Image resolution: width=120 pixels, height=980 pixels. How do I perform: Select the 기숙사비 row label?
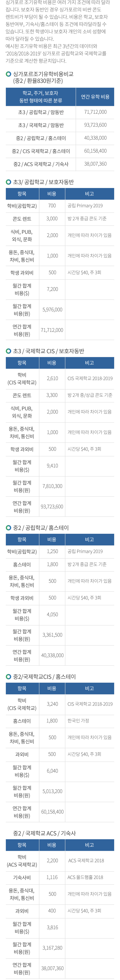point(22,877)
